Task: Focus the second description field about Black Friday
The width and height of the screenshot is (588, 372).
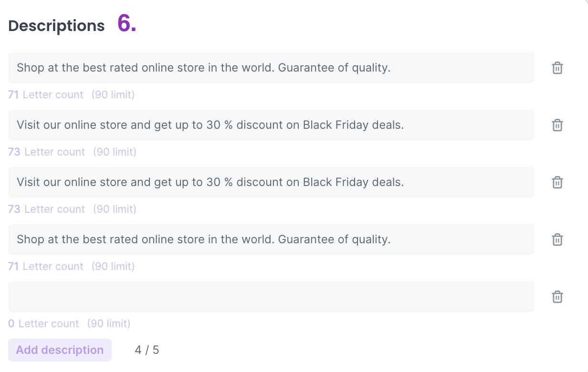Action: pyautogui.click(x=271, y=125)
